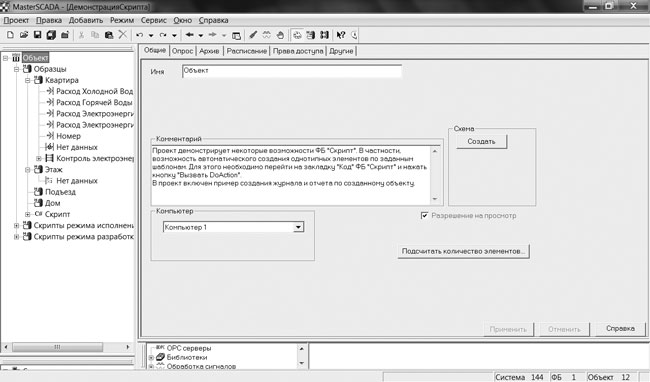Click the clock icon in toolbar
The image size is (650, 382).
point(354,35)
